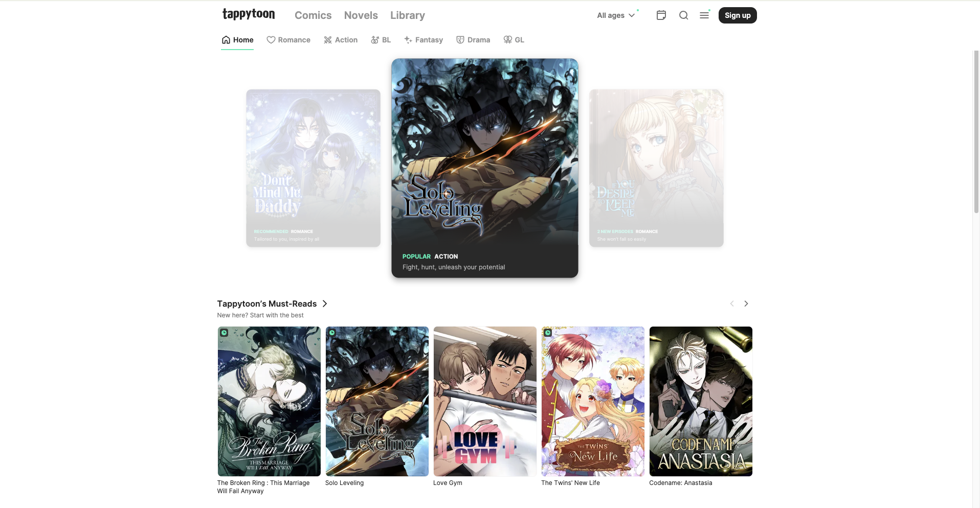Open the featured Solo Leveling banner
The width and height of the screenshot is (980, 508).
(x=484, y=168)
